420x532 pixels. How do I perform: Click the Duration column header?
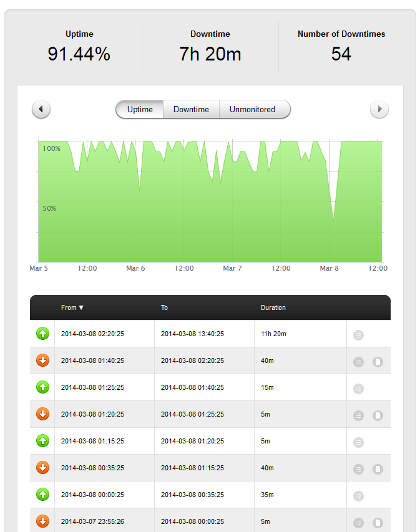(x=273, y=307)
